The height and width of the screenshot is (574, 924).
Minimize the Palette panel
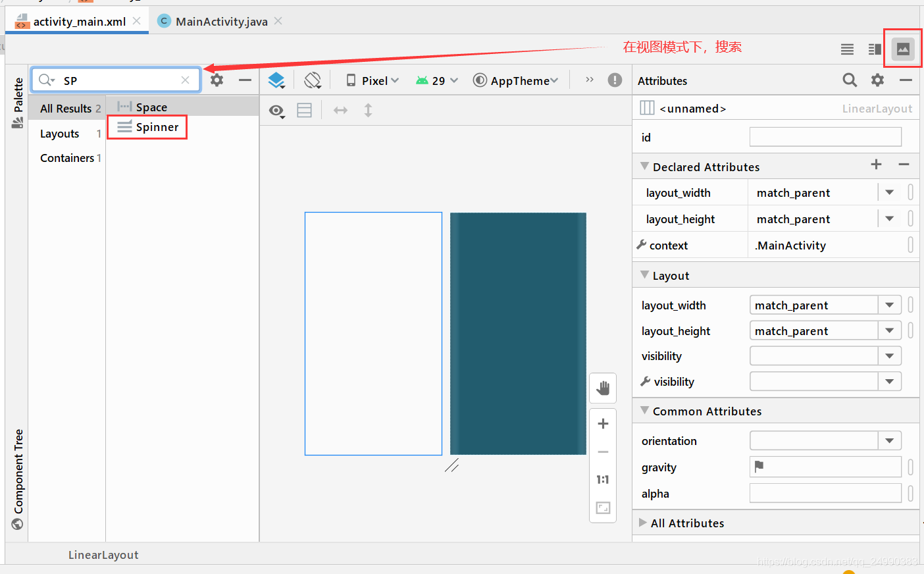tap(245, 80)
